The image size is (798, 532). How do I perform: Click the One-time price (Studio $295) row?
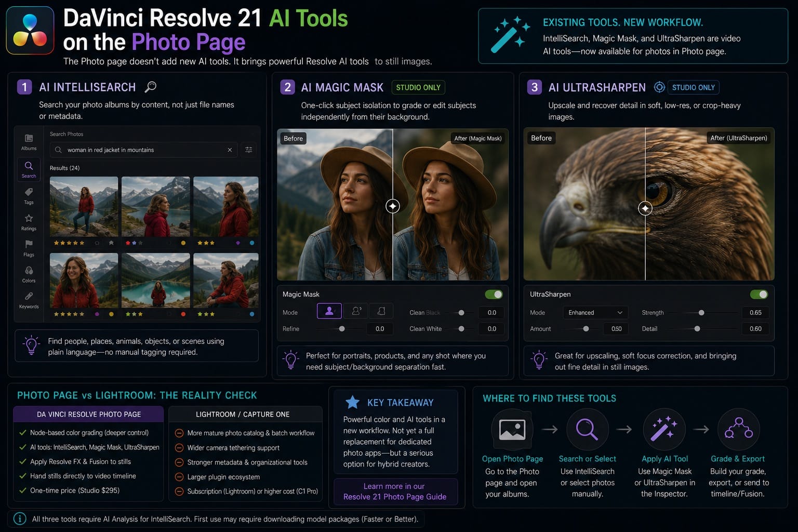(69, 490)
